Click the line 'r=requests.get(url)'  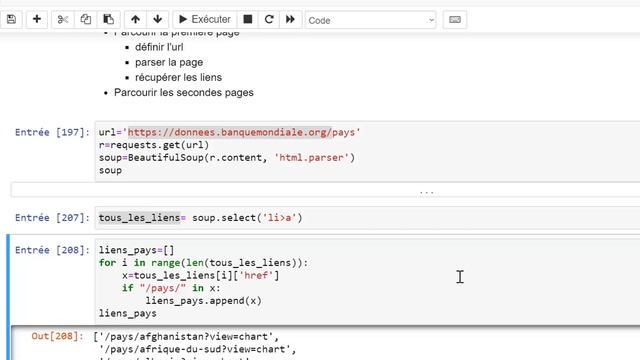pyautogui.click(x=154, y=145)
